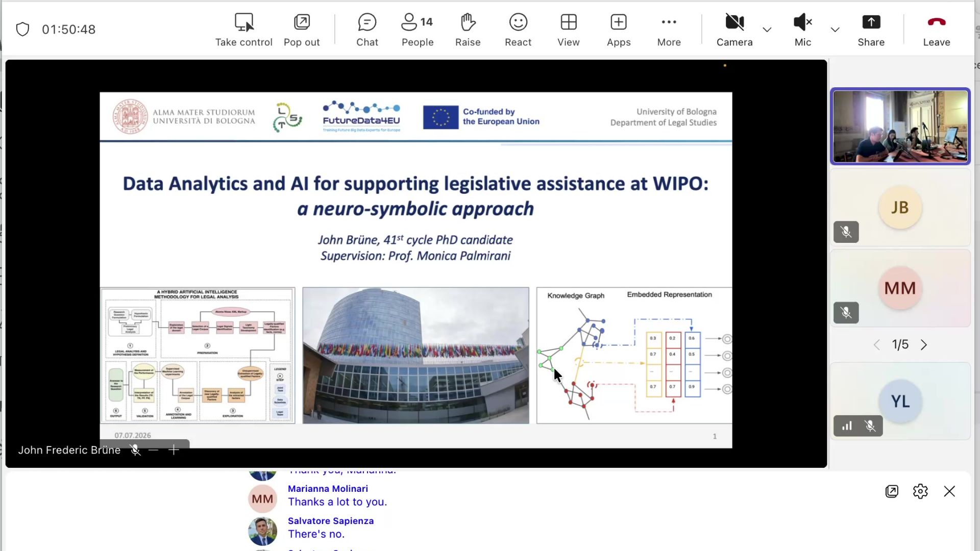Open the Apps menu
The width and height of the screenshot is (980, 551).
[619, 30]
